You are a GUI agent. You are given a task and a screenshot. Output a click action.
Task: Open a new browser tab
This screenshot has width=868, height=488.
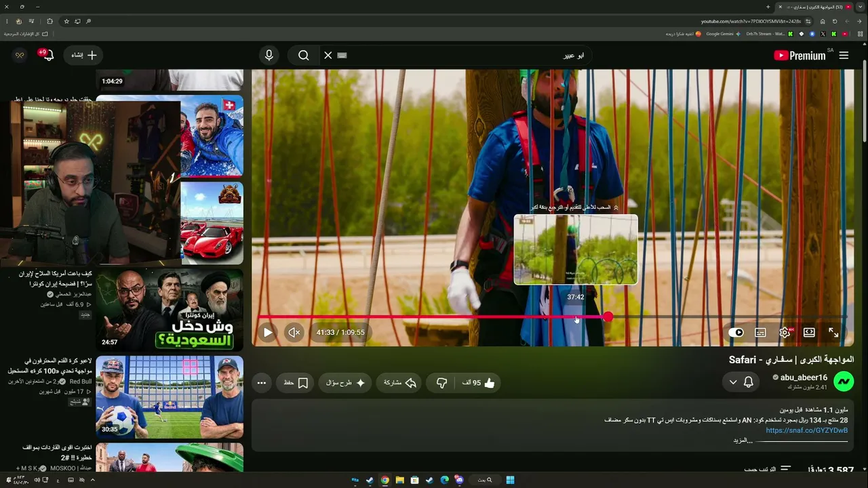[768, 7]
